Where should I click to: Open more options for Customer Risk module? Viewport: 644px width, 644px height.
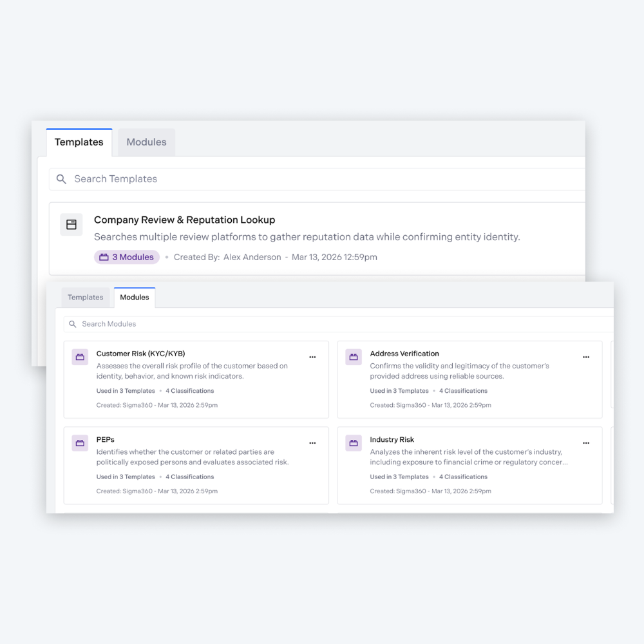[312, 357]
